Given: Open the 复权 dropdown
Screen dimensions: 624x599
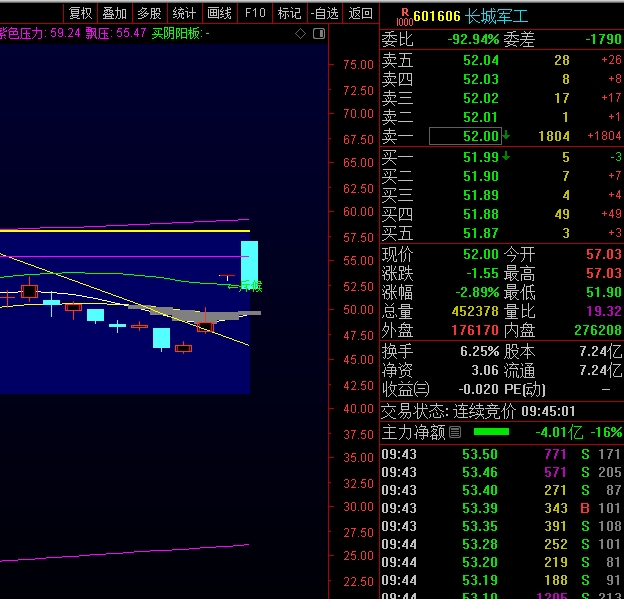Looking at the screenshot, I should point(80,13).
